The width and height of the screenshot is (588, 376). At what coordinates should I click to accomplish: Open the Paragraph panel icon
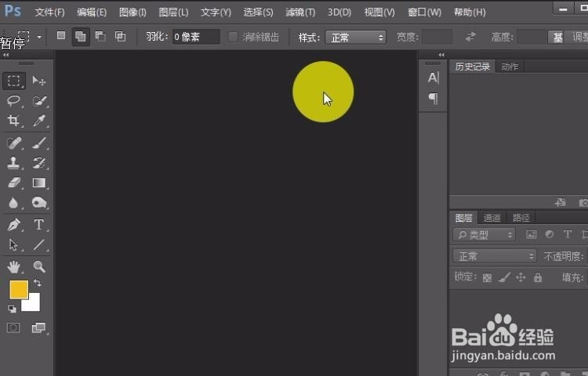point(433,99)
